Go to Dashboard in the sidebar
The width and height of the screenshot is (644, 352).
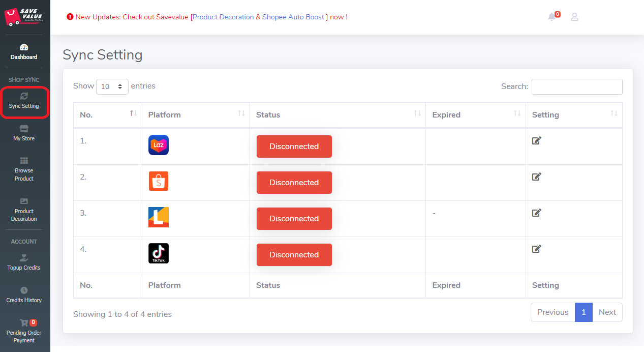24,52
